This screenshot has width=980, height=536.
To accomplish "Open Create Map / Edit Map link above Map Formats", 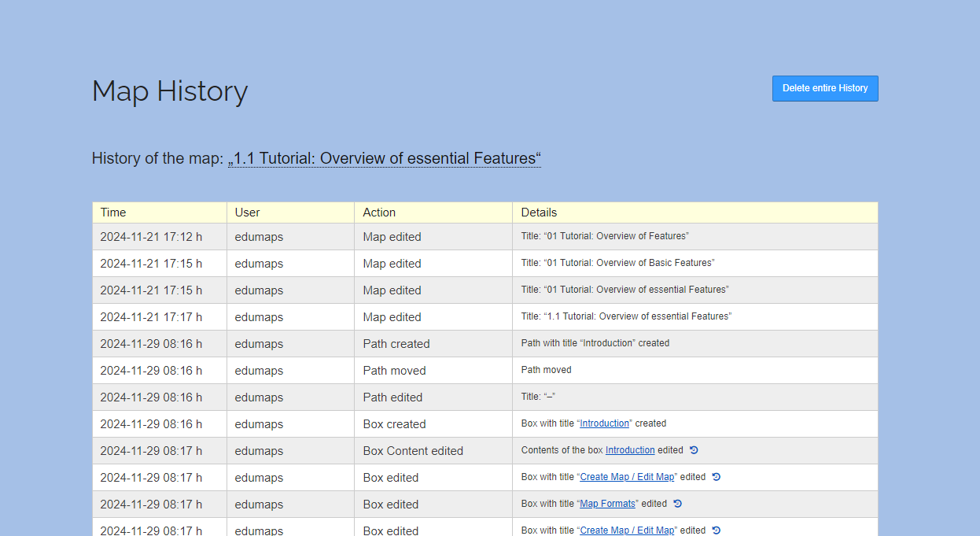I will pos(627,477).
